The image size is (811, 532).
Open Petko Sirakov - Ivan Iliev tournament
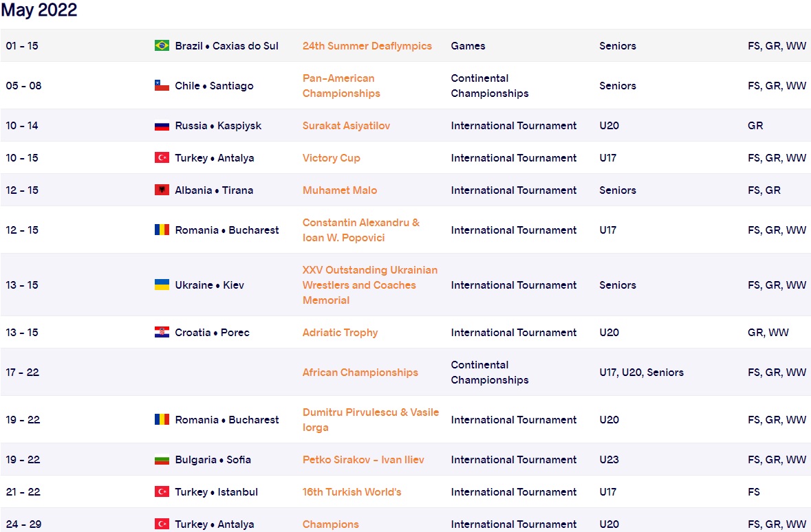point(363,460)
